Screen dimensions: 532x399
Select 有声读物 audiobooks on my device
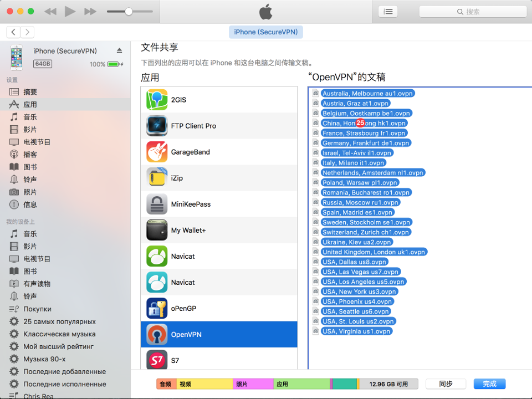point(65,284)
